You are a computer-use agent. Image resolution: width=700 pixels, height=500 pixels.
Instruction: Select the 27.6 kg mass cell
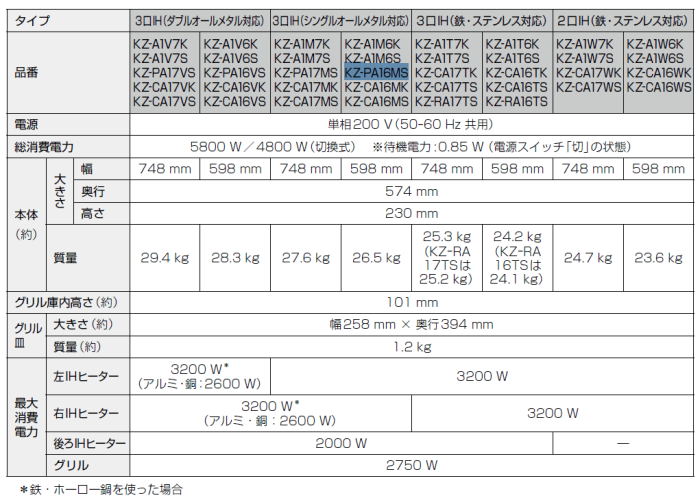point(306,258)
